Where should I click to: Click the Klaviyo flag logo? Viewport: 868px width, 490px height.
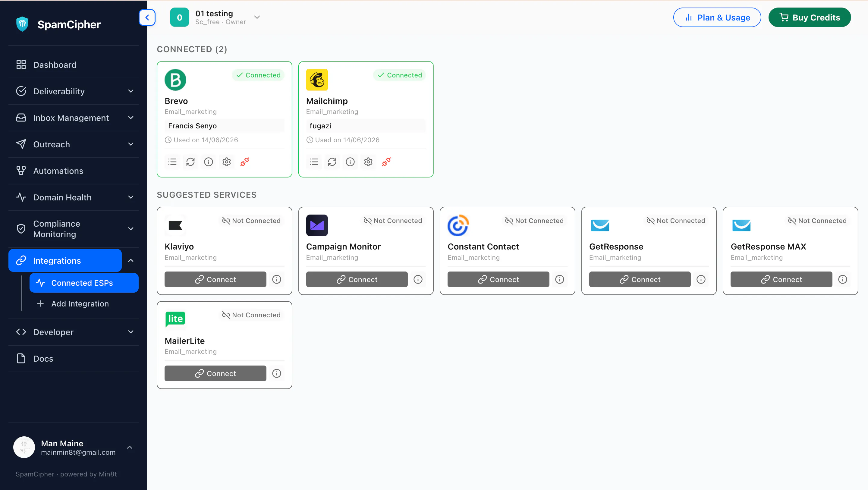pyautogui.click(x=175, y=225)
